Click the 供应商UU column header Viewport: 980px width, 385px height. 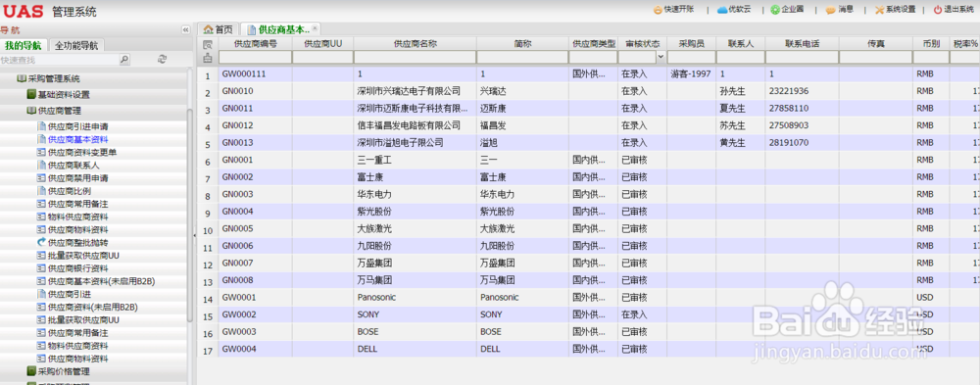(x=323, y=44)
